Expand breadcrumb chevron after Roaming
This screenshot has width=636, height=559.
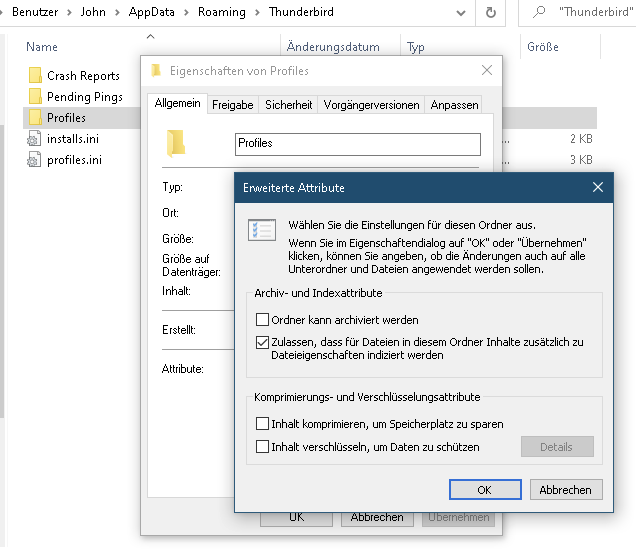pyautogui.click(x=259, y=13)
